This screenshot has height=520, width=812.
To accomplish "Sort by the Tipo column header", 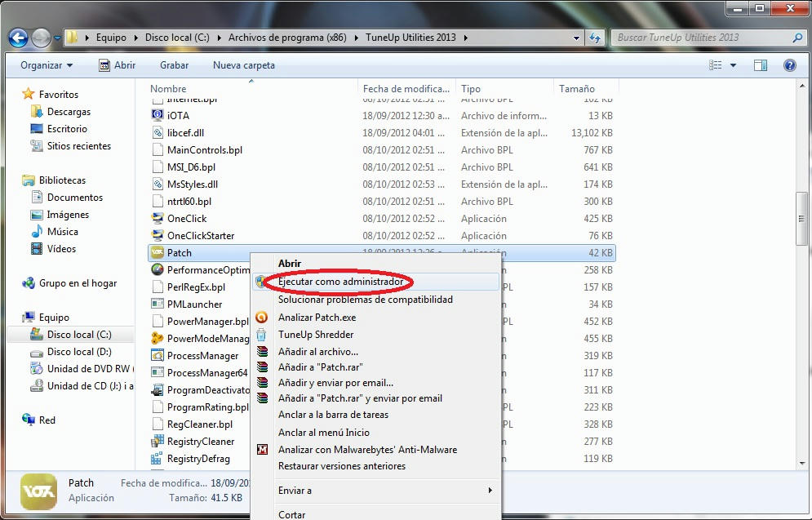I will point(505,88).
